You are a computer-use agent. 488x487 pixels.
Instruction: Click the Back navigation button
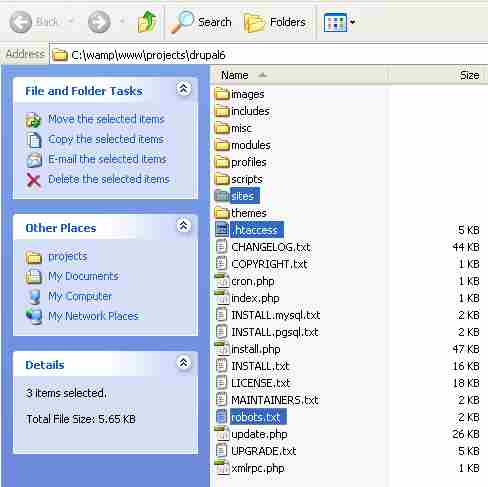34,22
